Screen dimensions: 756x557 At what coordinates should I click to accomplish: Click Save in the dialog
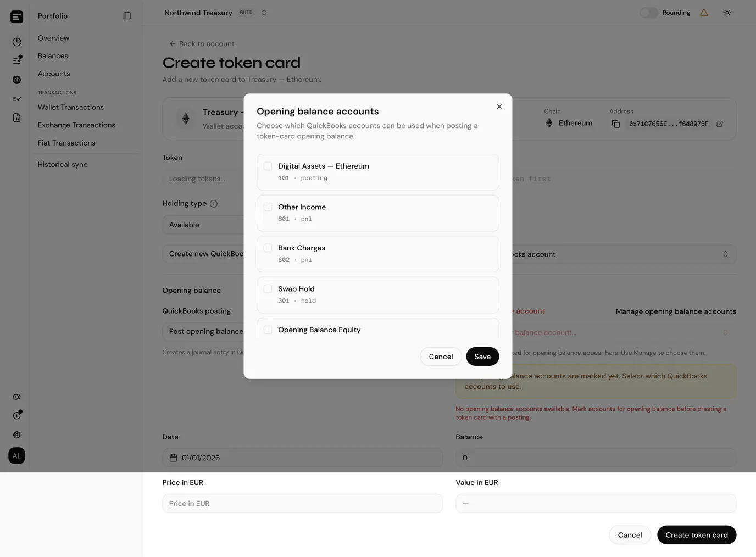(482, 357)
